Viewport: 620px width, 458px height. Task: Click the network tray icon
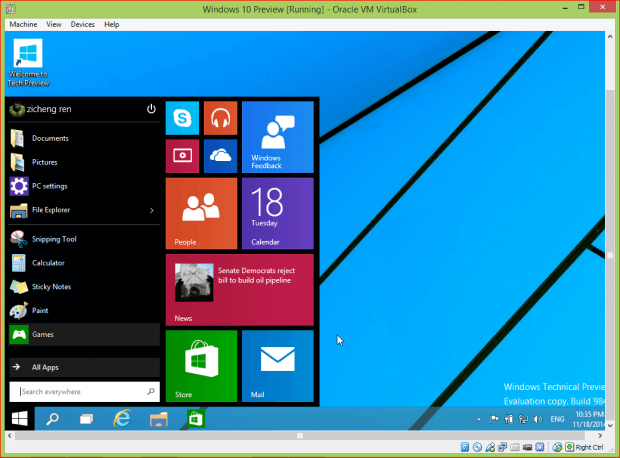(x=523, y=419)
